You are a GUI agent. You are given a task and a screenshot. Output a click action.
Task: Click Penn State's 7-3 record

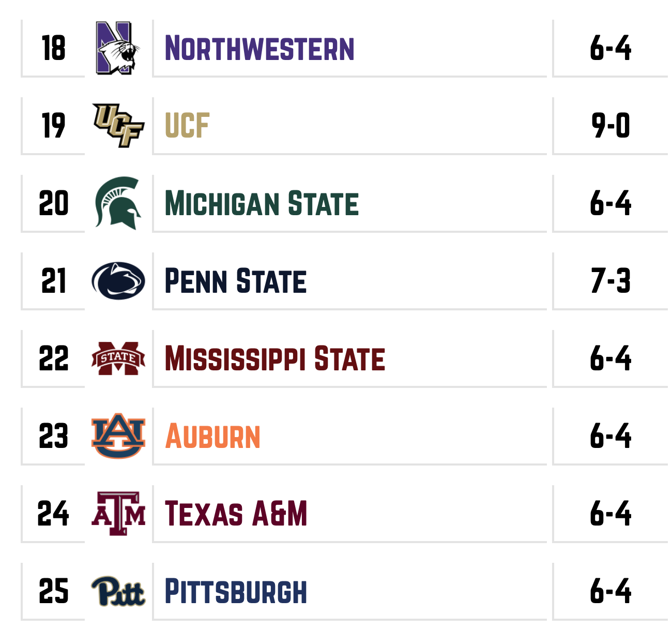coord(610,281)
